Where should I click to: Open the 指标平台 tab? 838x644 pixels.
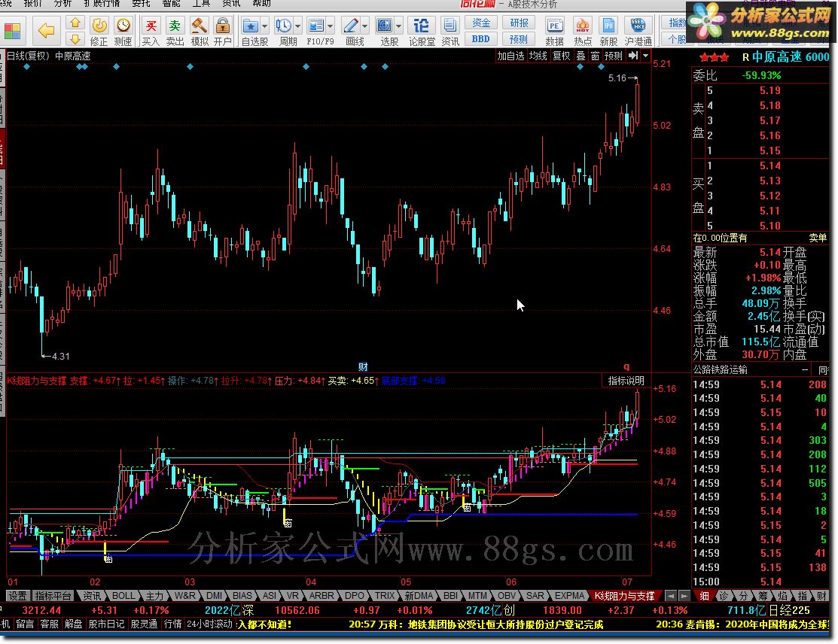53,595
